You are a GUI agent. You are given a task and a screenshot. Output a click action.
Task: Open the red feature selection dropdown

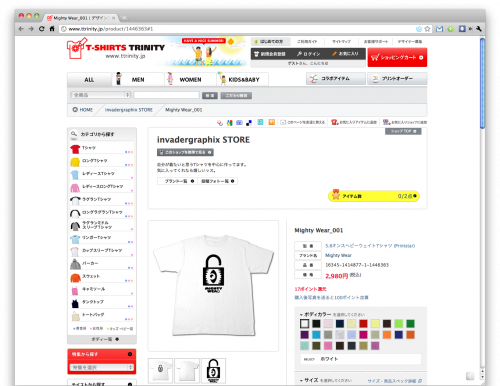(102, 367)
